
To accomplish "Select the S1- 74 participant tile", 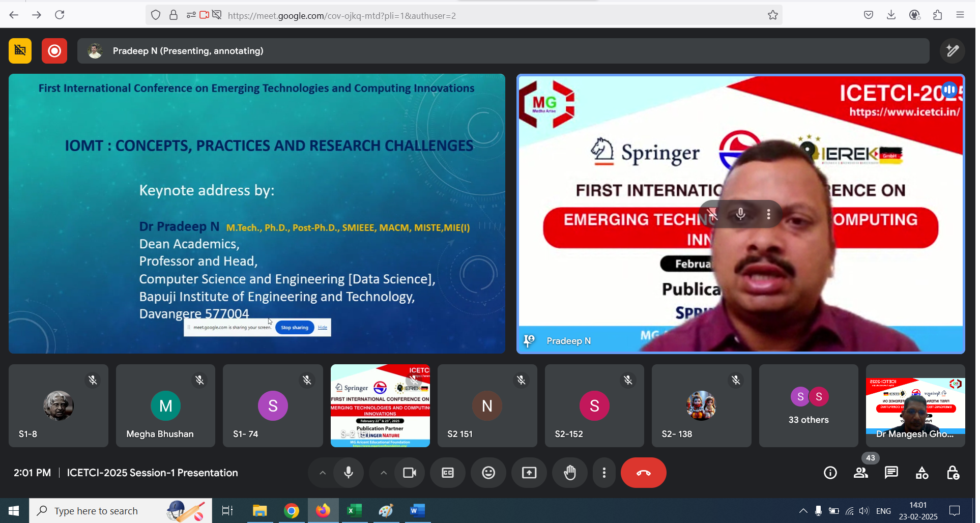I will pos(273,405).
